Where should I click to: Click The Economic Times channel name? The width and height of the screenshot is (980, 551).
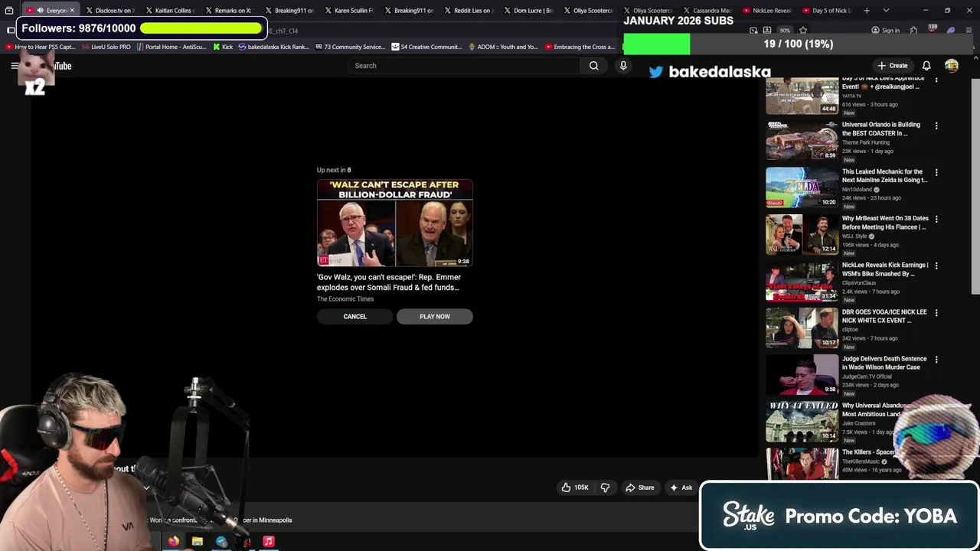tap(345, 299)
